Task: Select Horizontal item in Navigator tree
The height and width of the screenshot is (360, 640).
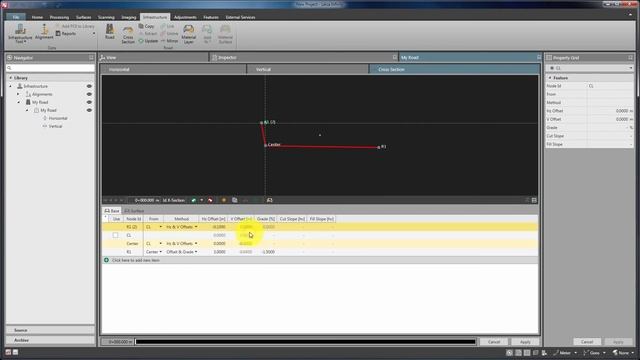Action: (x=58, y=118)
